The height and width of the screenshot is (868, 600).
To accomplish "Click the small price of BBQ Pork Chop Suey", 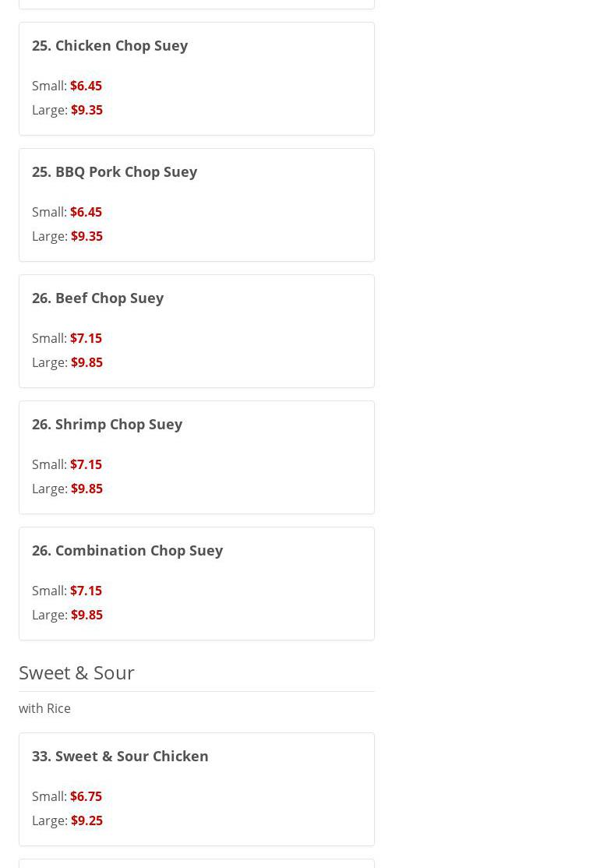I will point(86,212).
